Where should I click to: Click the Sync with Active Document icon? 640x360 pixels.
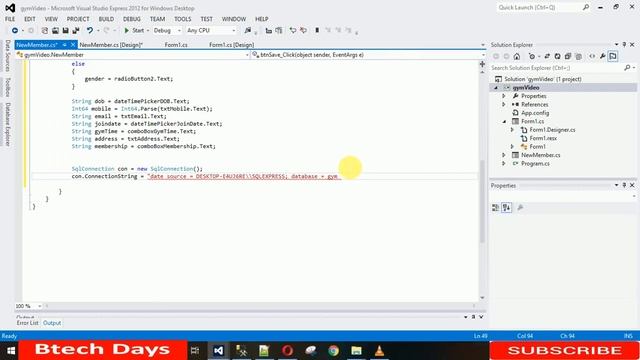pyautogui.click(x=547, y=56)
